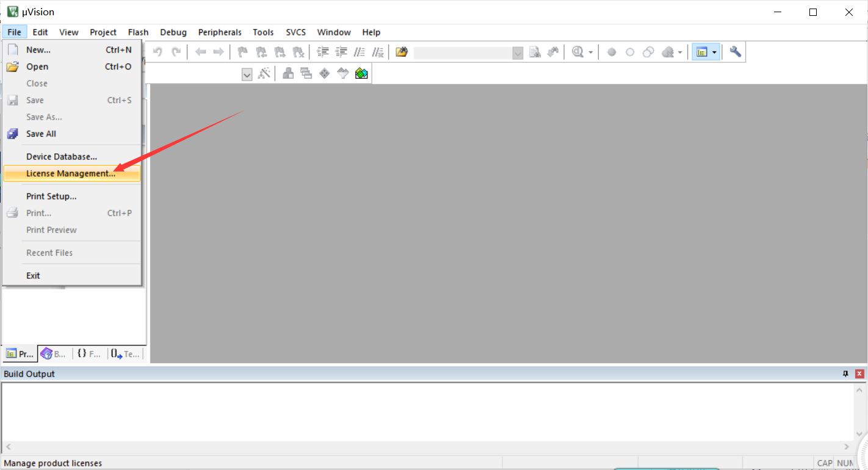Click the Print Preview menu entry
The width and height of the screenshot is (868, 470).
point(73,230)
